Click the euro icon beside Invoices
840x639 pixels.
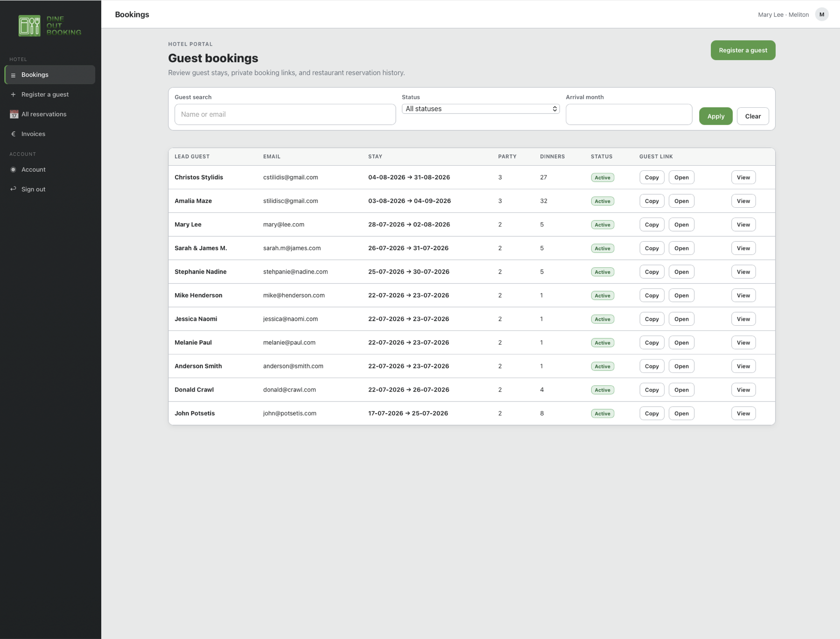coord(13,134)
